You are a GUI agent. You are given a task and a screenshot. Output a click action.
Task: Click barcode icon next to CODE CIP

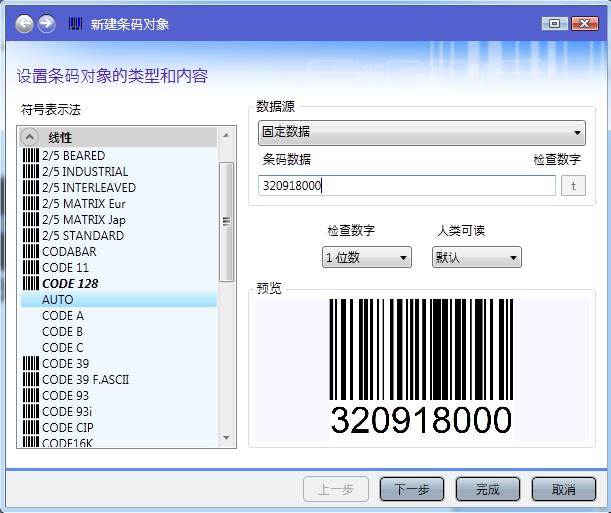tap(31, 427)
